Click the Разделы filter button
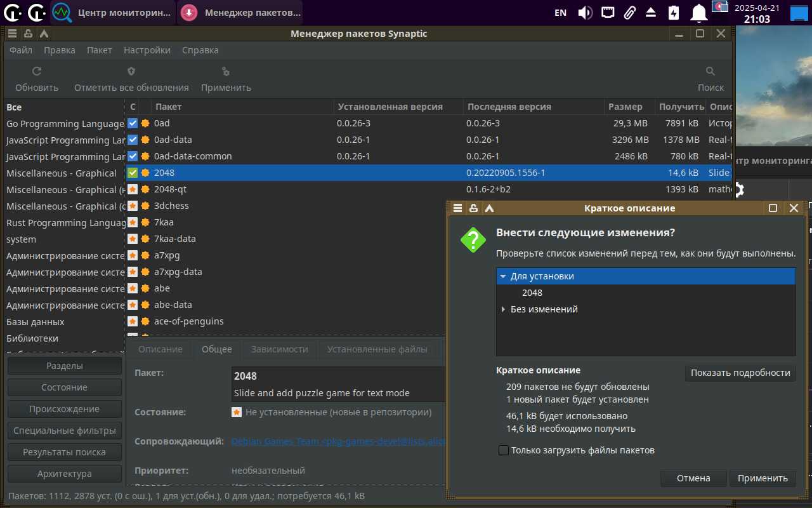Image resolution: width=812 pixels, height=508 pixels. [65, 366]
